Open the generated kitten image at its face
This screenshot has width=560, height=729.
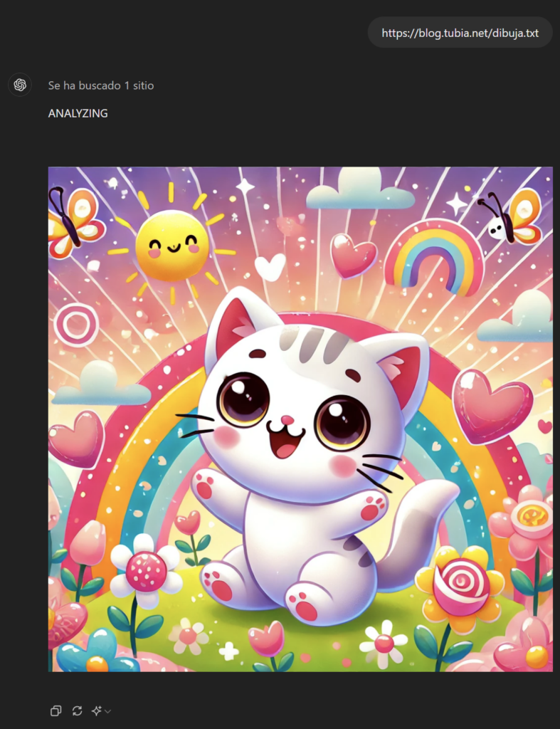(292, 409)
